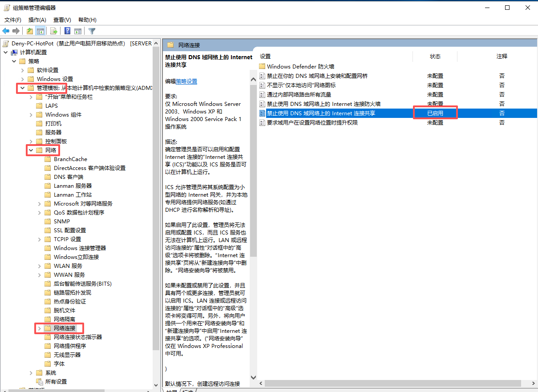Click the folder icon of LAPS
The height and width of the screenshot is (392, 538).
tap(39, 105)
